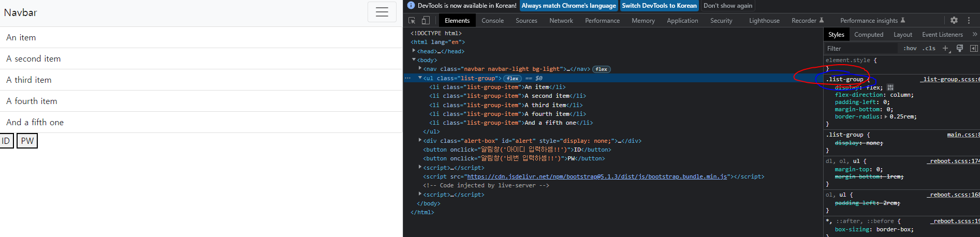Click the flex badge on the ul element

(513, 79)
